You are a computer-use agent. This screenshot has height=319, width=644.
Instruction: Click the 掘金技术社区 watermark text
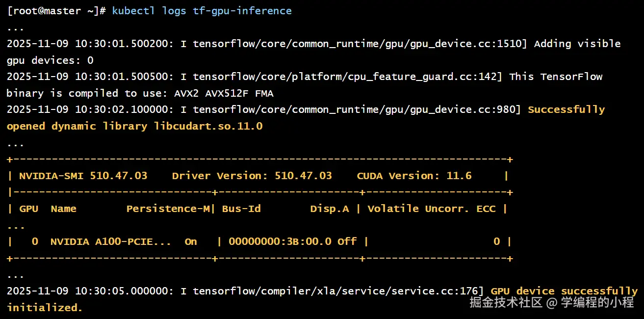coord(506,302)
